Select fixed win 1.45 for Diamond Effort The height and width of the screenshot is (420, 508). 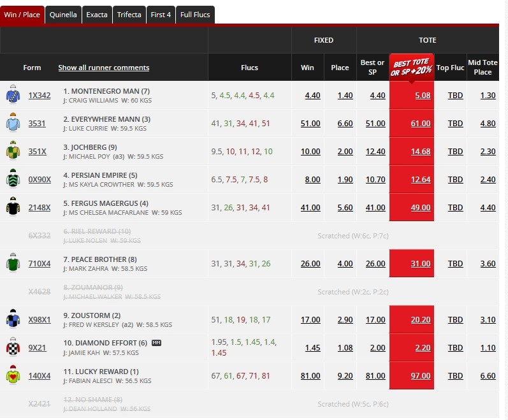(313, 348)
